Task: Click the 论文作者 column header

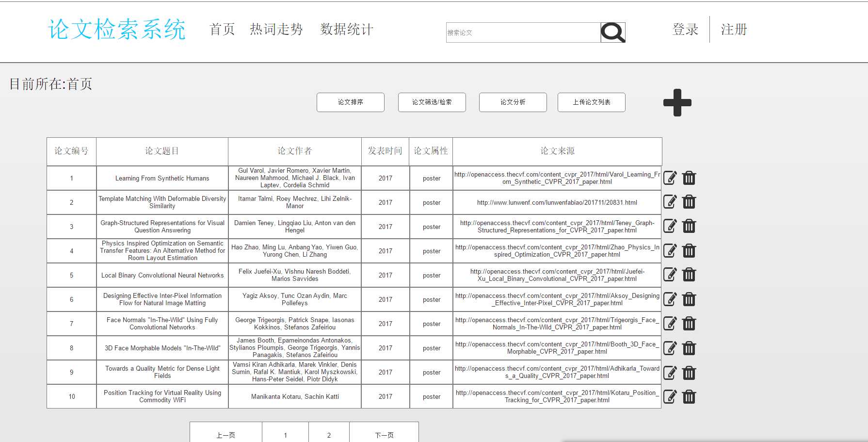Action: tap(295, 151)
